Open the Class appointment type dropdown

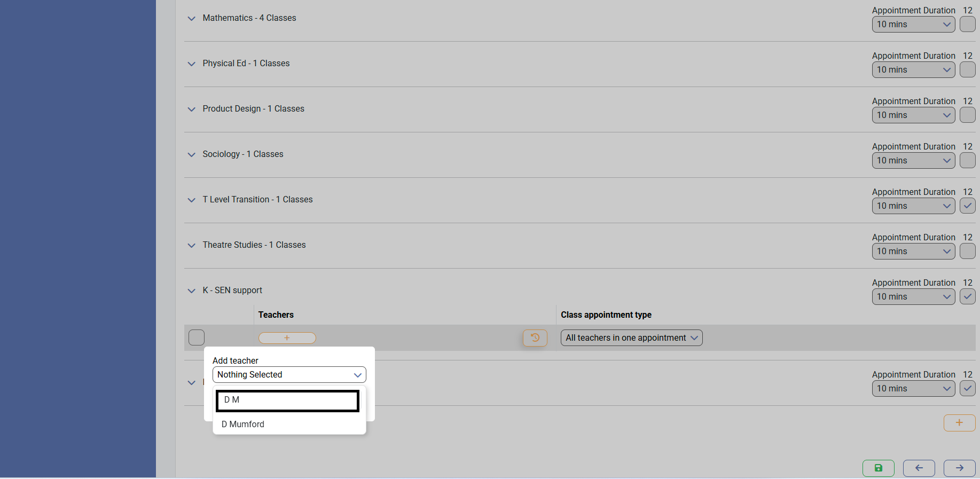pyautogui.click(x=631, y=337)
